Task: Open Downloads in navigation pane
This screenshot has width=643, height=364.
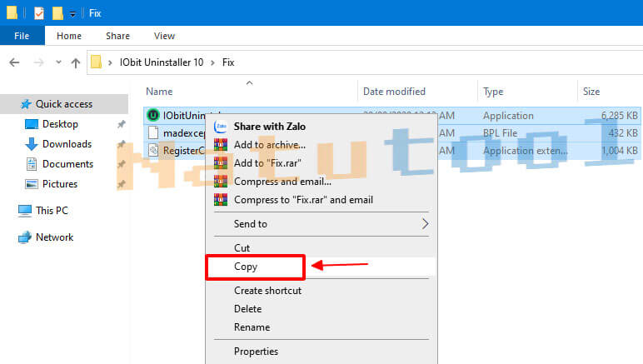Action: 67,144
